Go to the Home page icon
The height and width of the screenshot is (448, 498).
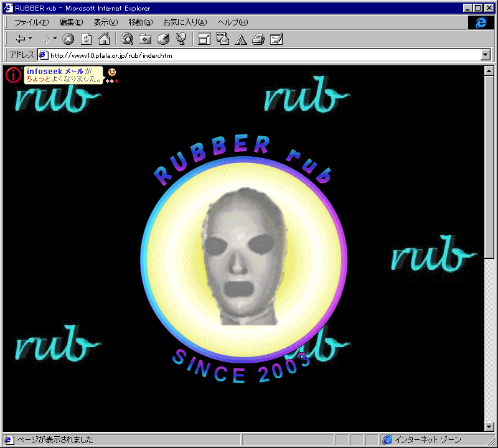(104, 39)
